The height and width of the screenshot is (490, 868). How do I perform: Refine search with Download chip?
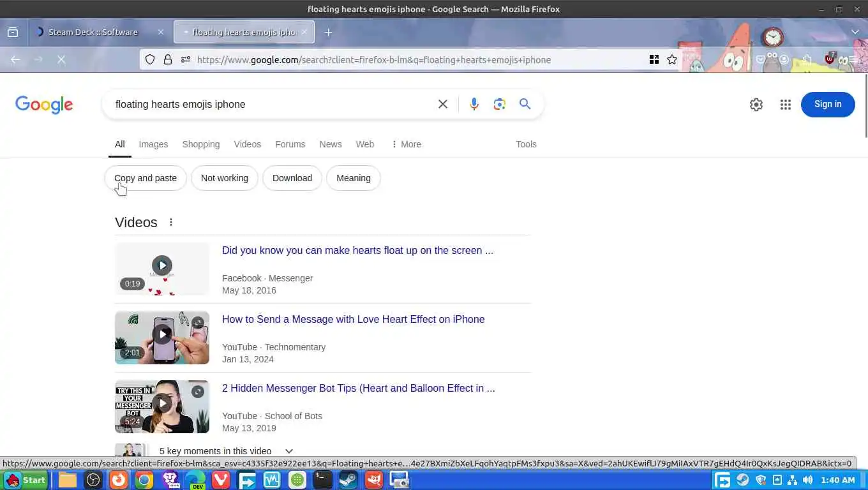[292, 178]
